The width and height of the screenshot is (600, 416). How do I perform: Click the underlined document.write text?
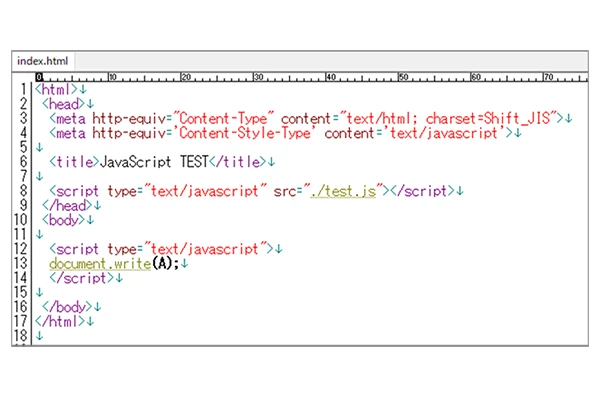point(99,264)
